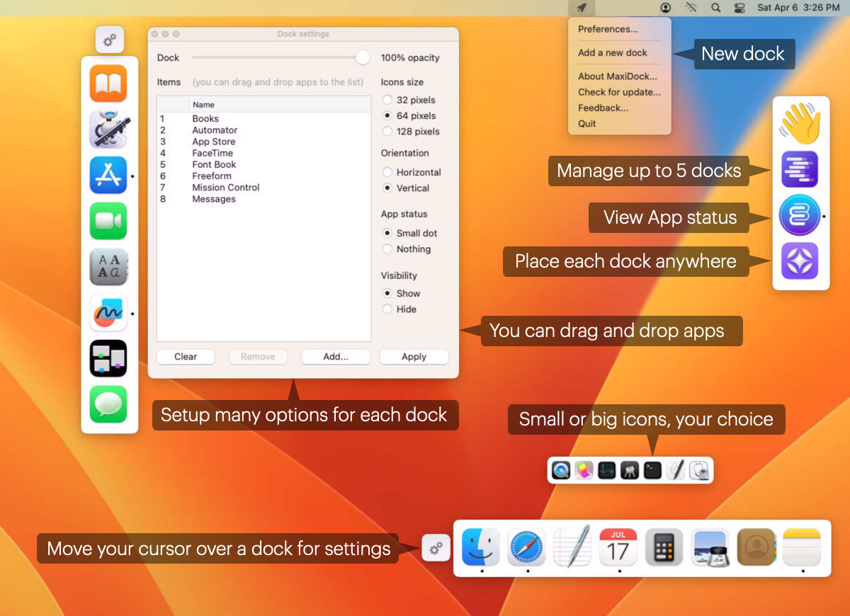Click the waving hand app icon
The image size is (850, 616).
[x=800, y=123]
